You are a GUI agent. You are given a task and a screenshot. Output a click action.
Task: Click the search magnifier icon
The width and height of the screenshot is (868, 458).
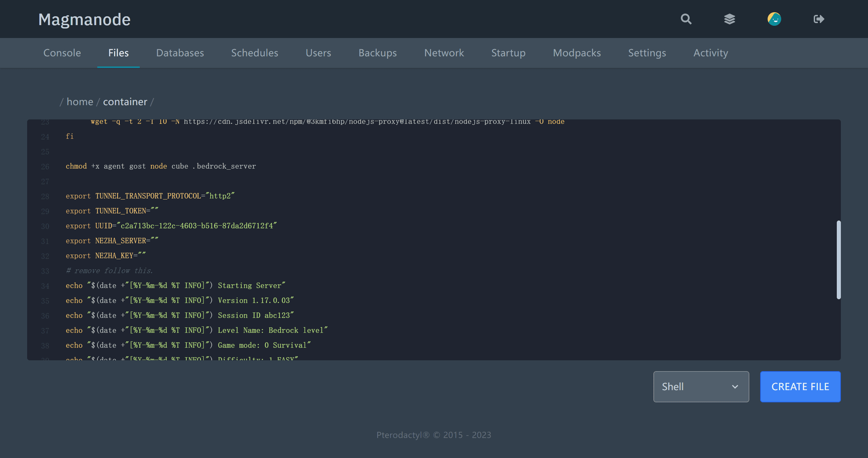point(686,19)
